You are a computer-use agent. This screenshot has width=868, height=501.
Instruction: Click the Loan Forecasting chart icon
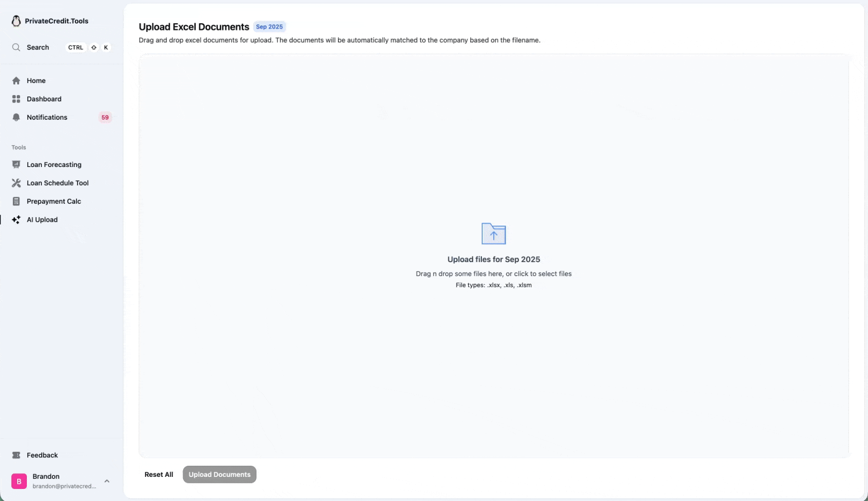pyautogui.click(x=16, y=165)
